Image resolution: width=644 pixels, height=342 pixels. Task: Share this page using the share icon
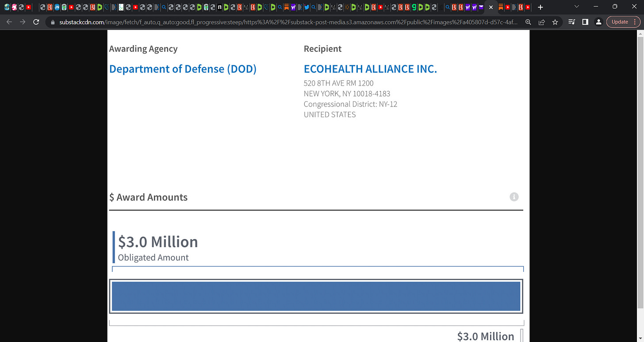tap(541, 22)
